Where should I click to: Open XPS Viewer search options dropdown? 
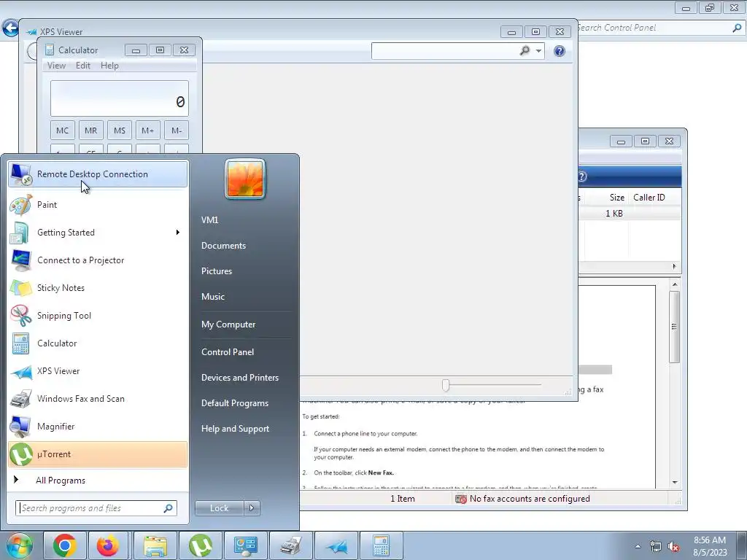click(x=538, y=50)
